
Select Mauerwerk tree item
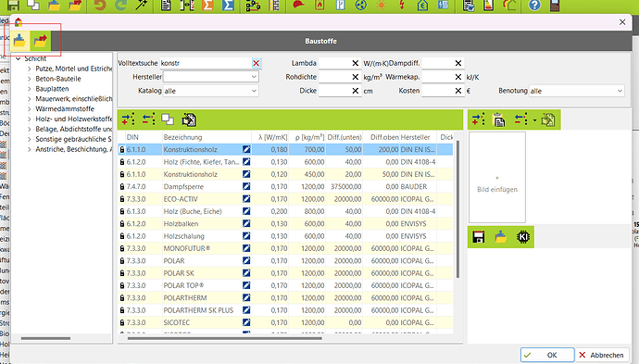tap(73, 99)
